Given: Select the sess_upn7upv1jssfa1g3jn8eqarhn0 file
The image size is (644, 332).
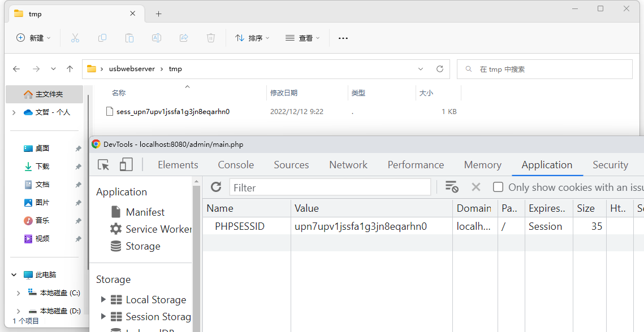Looking at the screenshot, I should click(172, 112).
